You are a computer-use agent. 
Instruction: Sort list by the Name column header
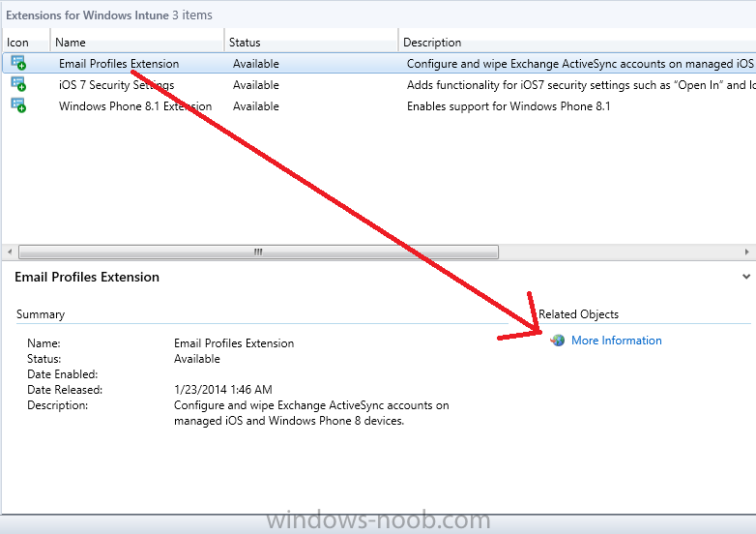(137, 43)
